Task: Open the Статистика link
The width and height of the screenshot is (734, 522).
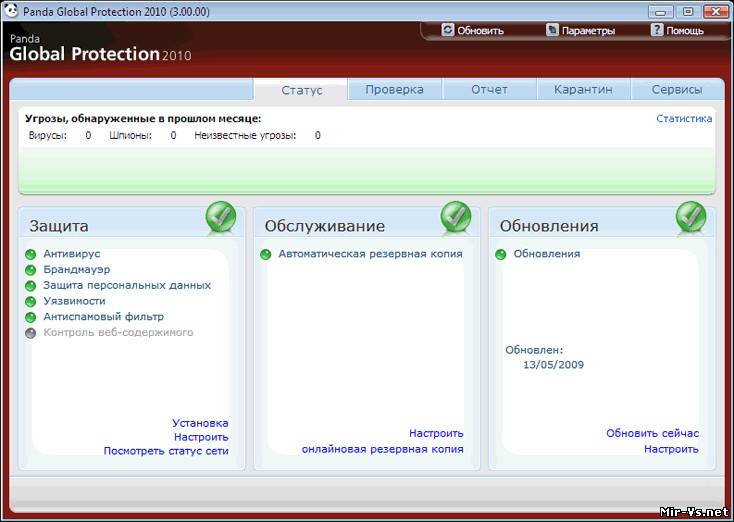Action: click(x=684, y=118)
